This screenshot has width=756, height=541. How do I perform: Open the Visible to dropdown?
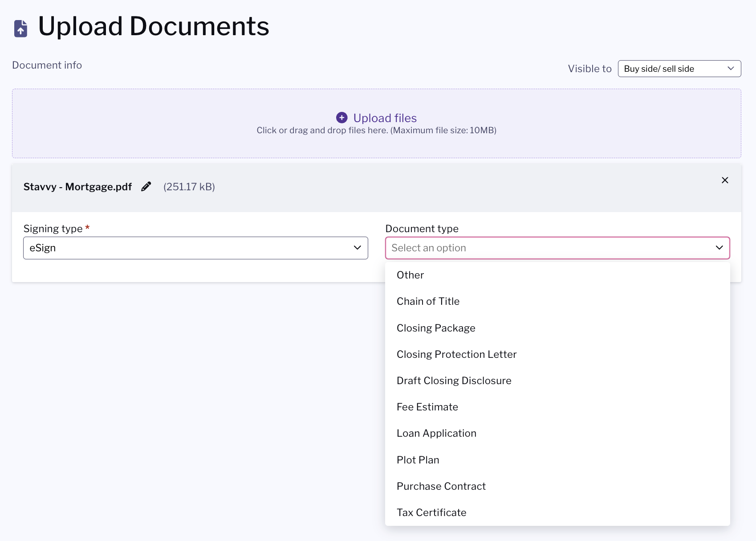(x=679, y=69)
